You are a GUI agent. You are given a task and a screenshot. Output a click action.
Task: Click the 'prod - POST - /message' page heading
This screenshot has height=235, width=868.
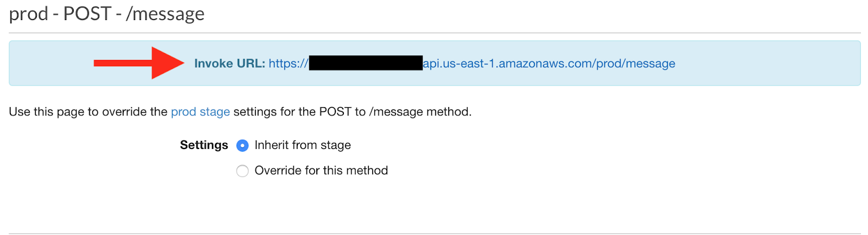tap(107, 14)
